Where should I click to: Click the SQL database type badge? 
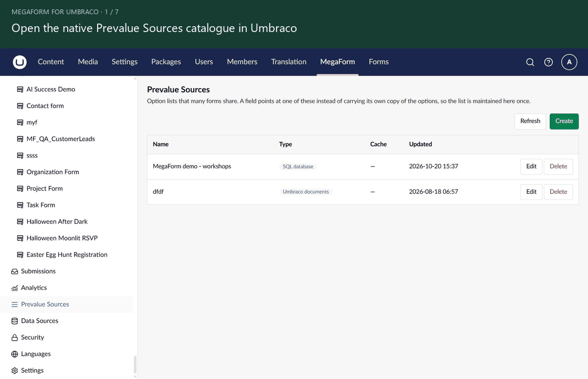298,166
